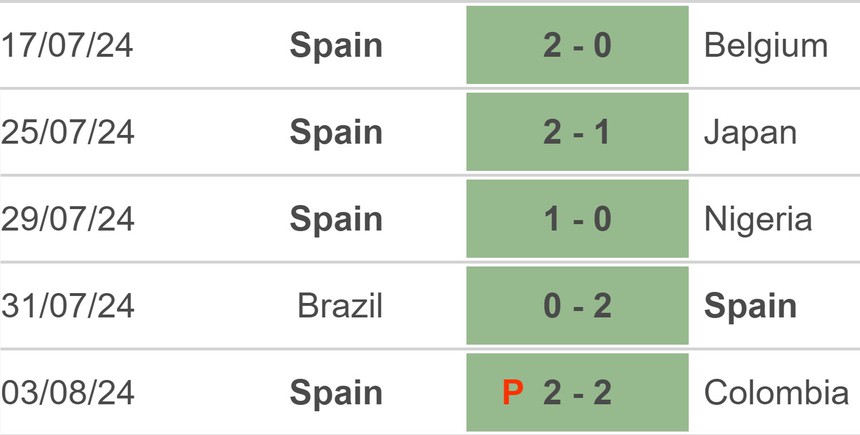This screenshot has width=860, height=435.
Task: Click the 29/07/24 match date
Action: coord(69,219)
